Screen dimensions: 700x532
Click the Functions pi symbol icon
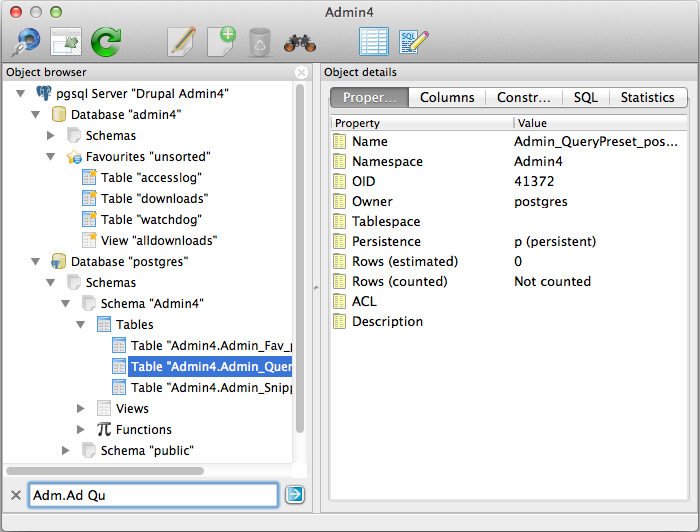pos(104,429)
